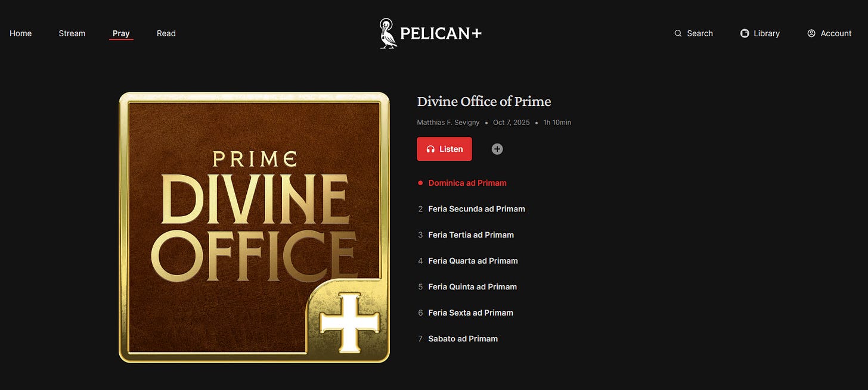Open the Stream section
This screenshot has width=868, height=390.
click(x=72, y=33)
